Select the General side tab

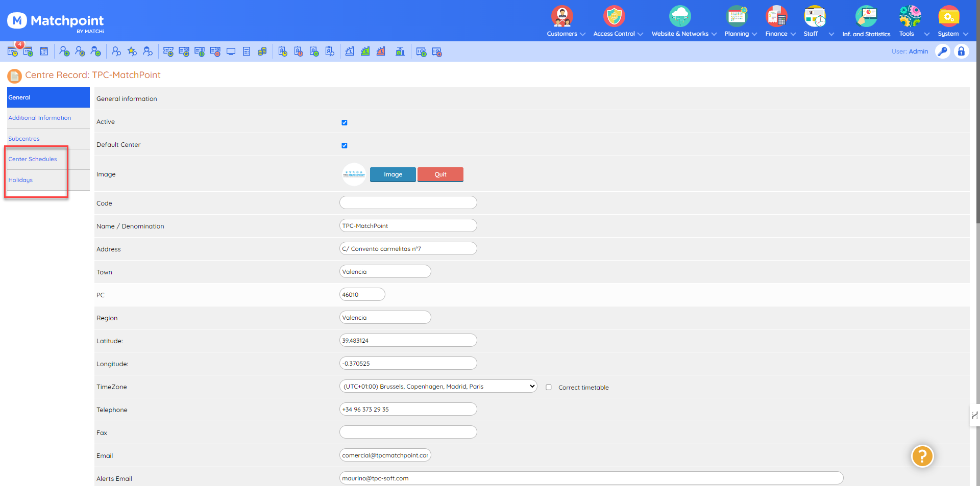coord(48,97)
